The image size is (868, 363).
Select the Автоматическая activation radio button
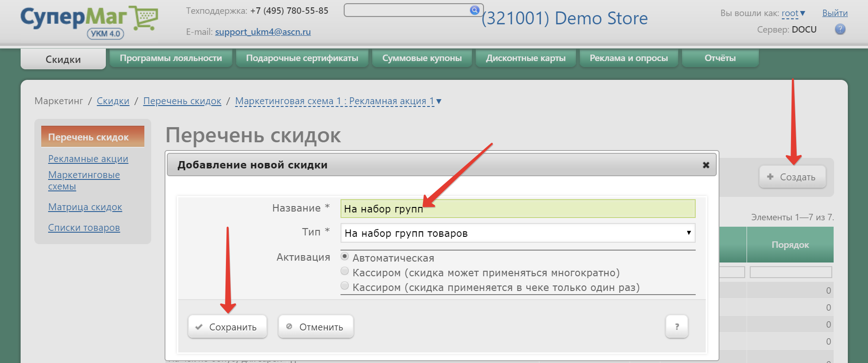click(x=345, y=257)
